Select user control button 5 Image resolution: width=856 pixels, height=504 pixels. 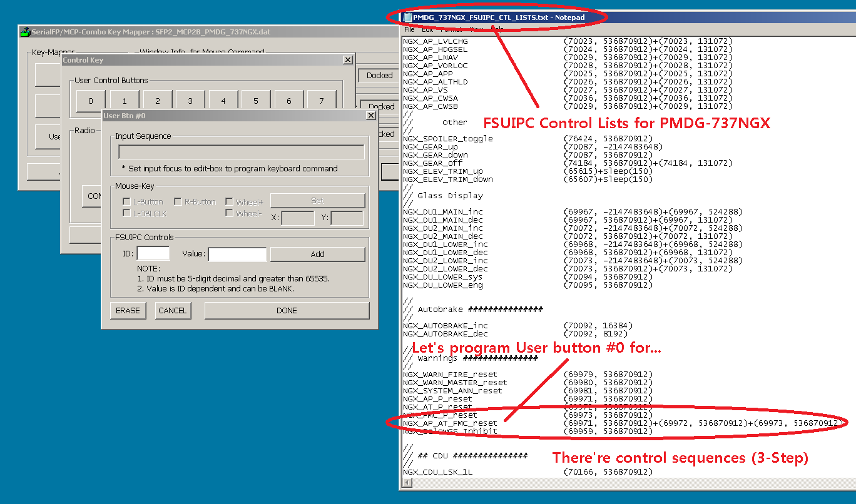pos(255,101)
